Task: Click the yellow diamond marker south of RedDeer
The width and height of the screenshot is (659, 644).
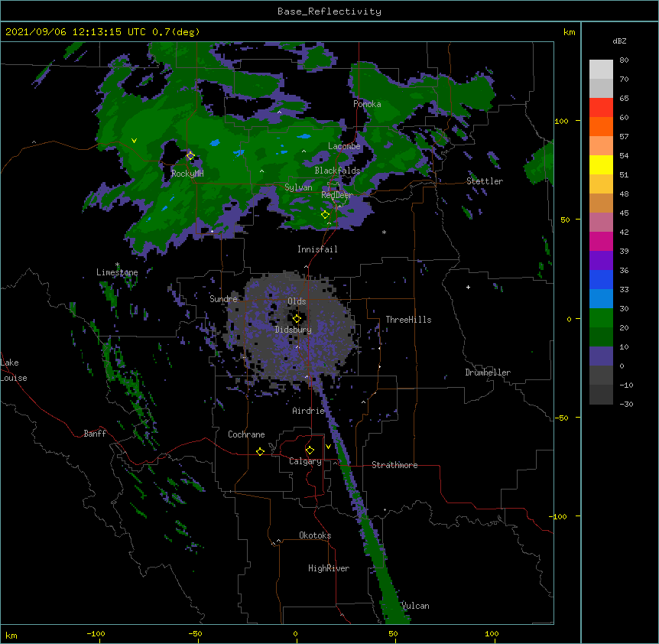Action: pyautogui.click(x=326, y=215)
